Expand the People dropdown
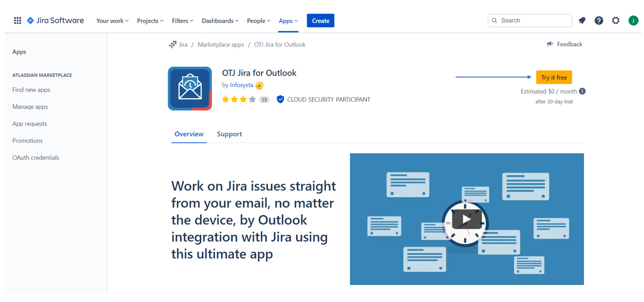 point(259,21)
